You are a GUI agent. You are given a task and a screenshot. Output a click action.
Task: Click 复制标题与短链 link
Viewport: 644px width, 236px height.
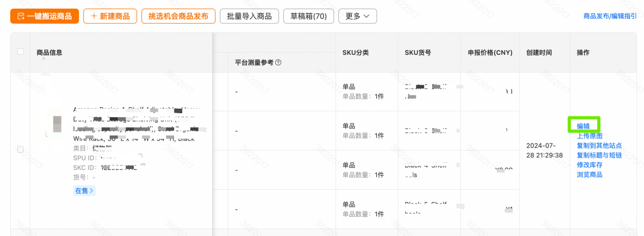coord(599,155)
